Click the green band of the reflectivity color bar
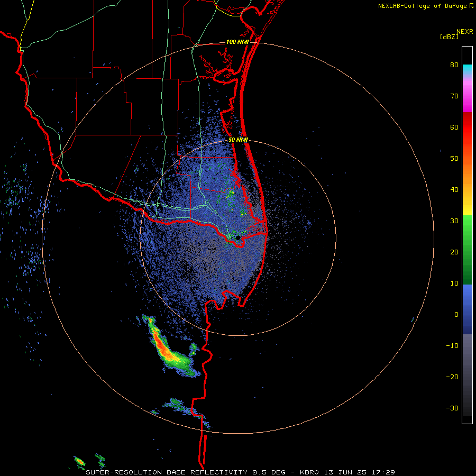 click(x=467, y=250)
